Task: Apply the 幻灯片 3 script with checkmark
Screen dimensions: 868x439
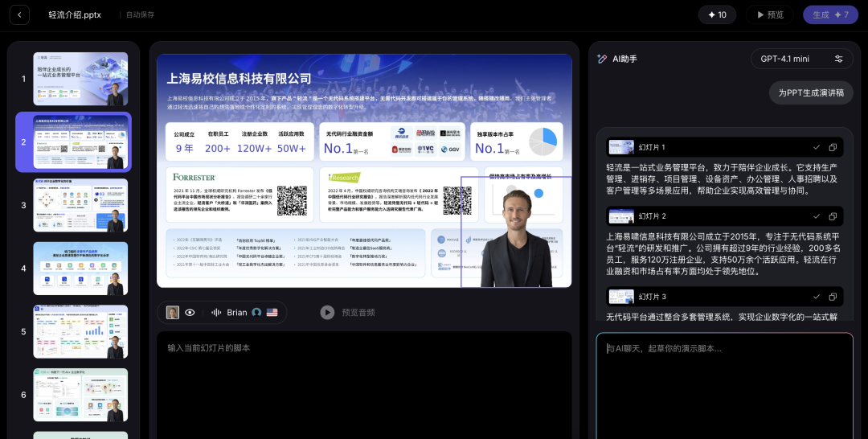Action: (817, 296)
